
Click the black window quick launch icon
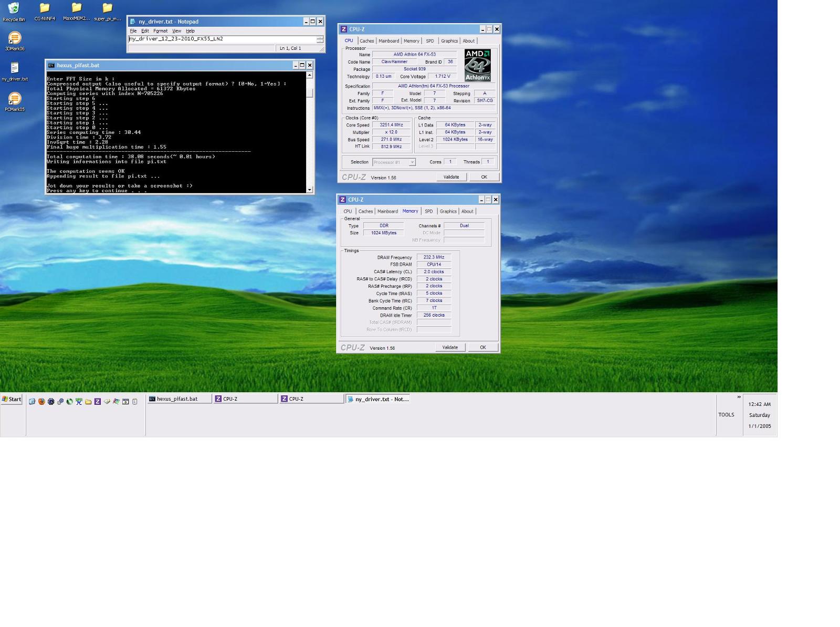[x=125, y=401]
